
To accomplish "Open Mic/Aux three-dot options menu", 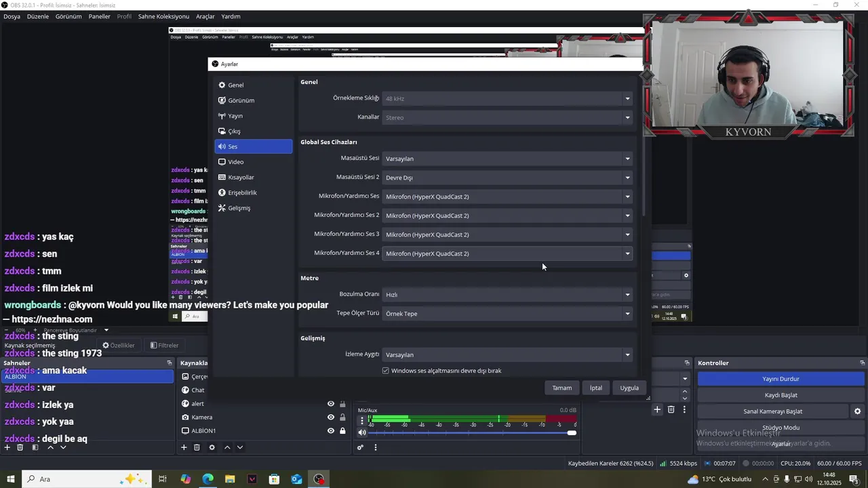I will (x=362, y=420).
